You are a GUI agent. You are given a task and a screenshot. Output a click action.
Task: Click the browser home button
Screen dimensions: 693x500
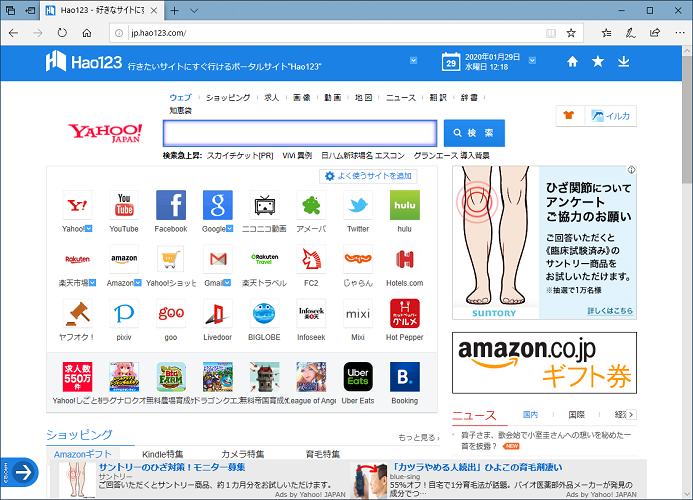87,33
